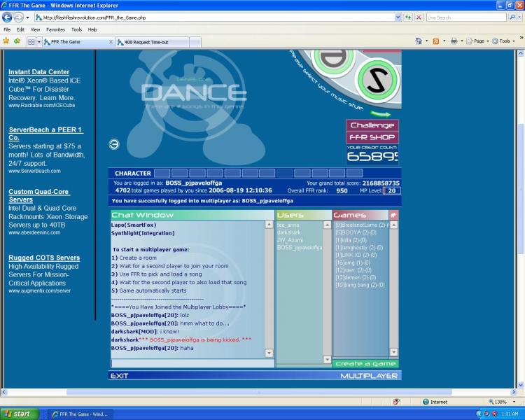Select the green S music style disc
Image resolution: width=525 pixels, height=420 pixels.
point(377,80)
